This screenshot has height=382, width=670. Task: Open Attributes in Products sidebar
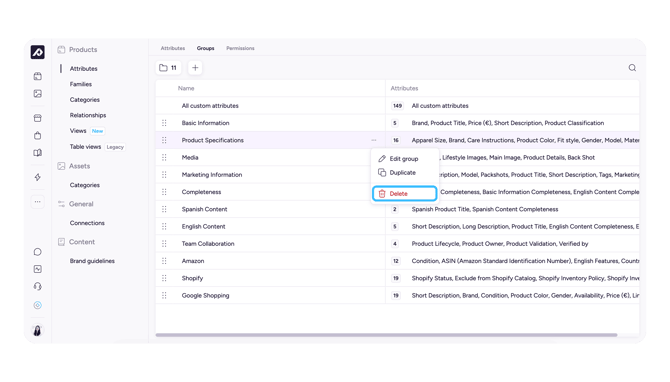click(x=84, y=68)
